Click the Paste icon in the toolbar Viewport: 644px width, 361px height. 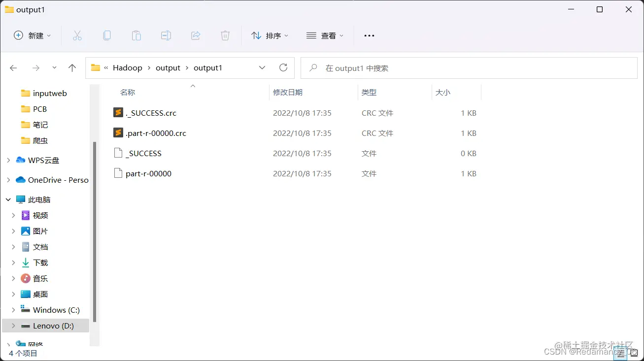coord(136,35)
